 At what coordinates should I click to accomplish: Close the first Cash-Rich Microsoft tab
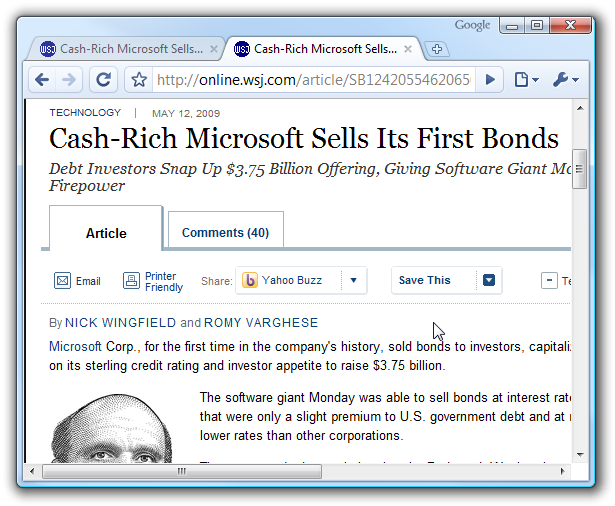point(213,49)
